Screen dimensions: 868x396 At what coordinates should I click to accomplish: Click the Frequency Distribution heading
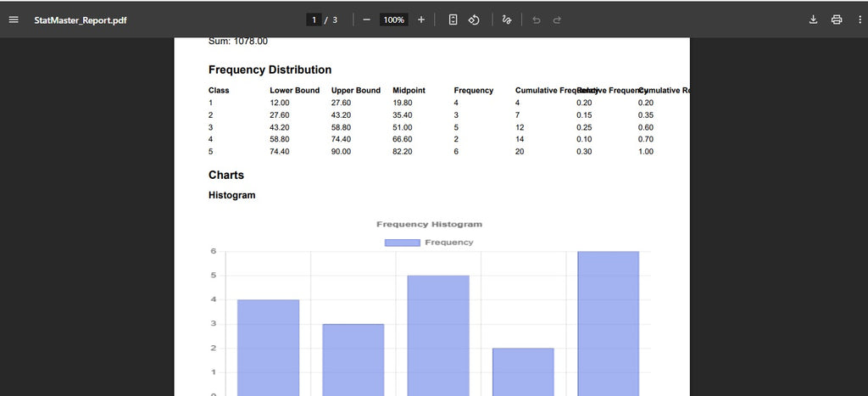270,70
